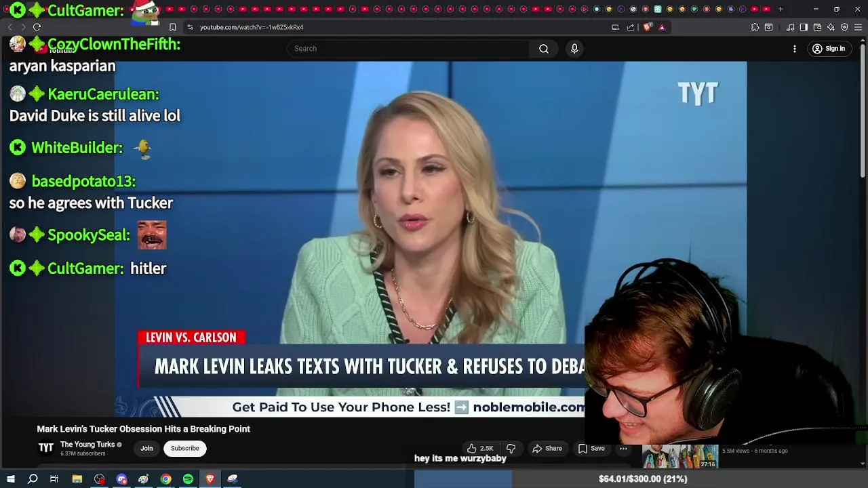
Task: Click the TYT channel avatar
Action: (x=45, y=448)
